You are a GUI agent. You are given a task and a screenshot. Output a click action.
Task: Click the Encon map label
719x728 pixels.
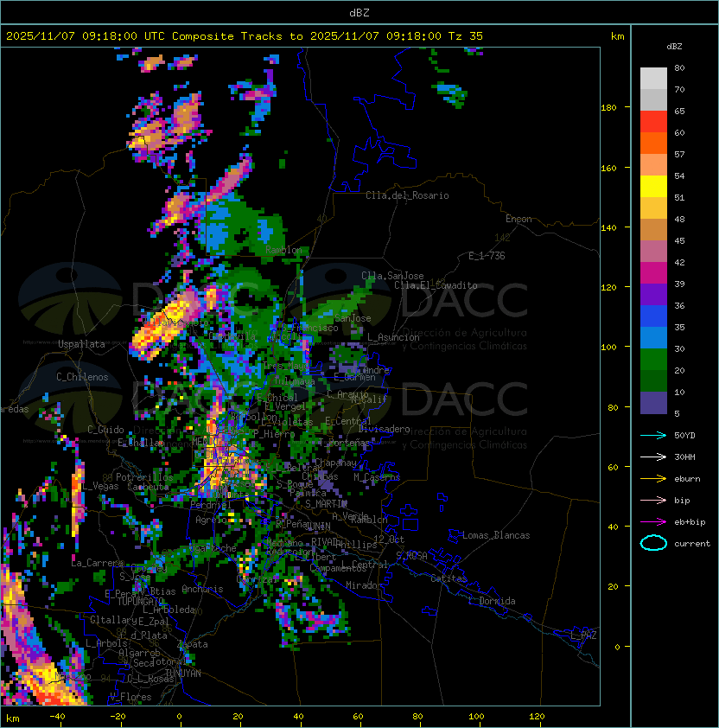[519, 219]
